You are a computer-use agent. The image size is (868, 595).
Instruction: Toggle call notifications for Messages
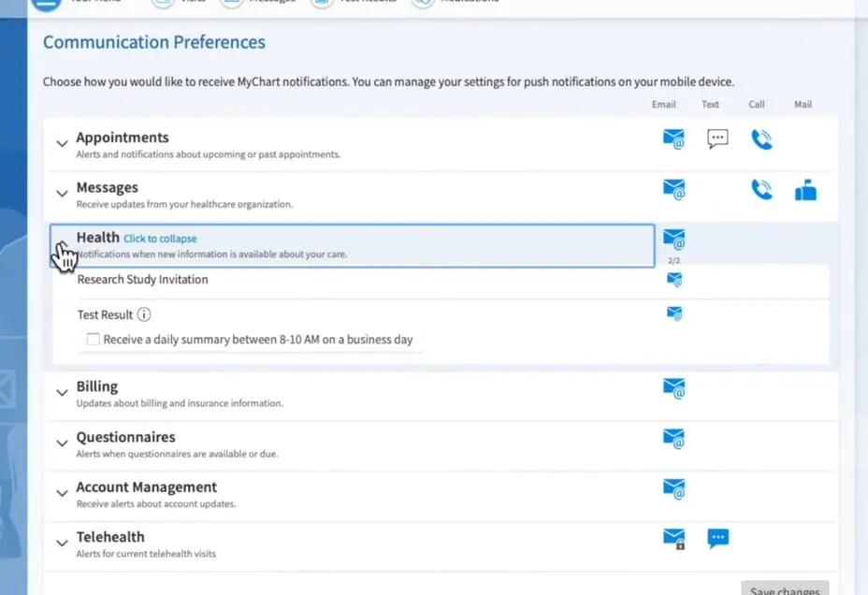point(761,188)
